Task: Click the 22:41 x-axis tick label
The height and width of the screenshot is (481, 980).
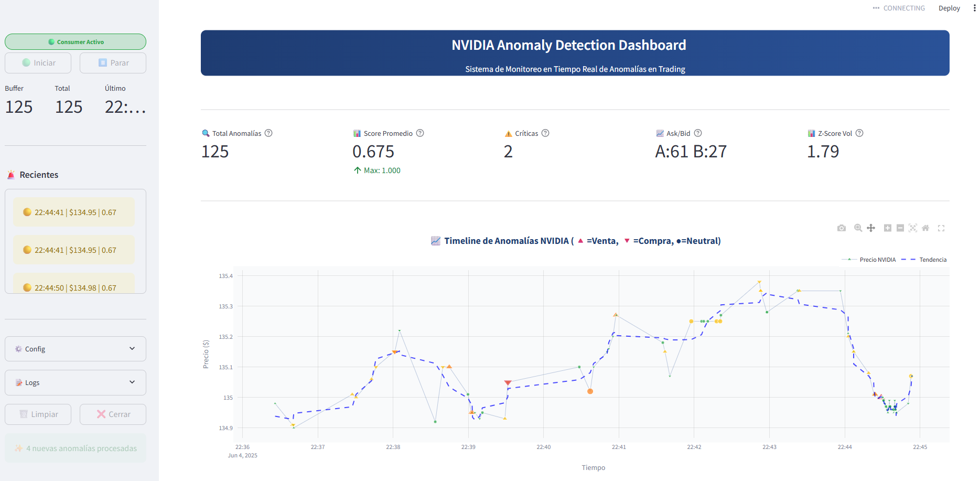Action: [619, 447]
